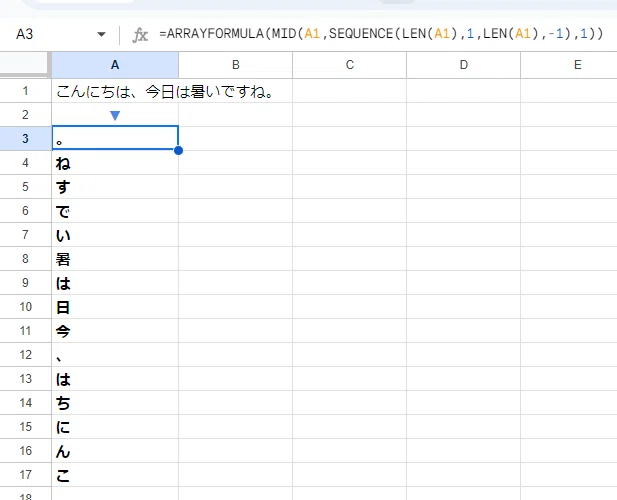This screenshot has height=500, width=617.
Task: Select row 11 header
Action: point(26,330)
